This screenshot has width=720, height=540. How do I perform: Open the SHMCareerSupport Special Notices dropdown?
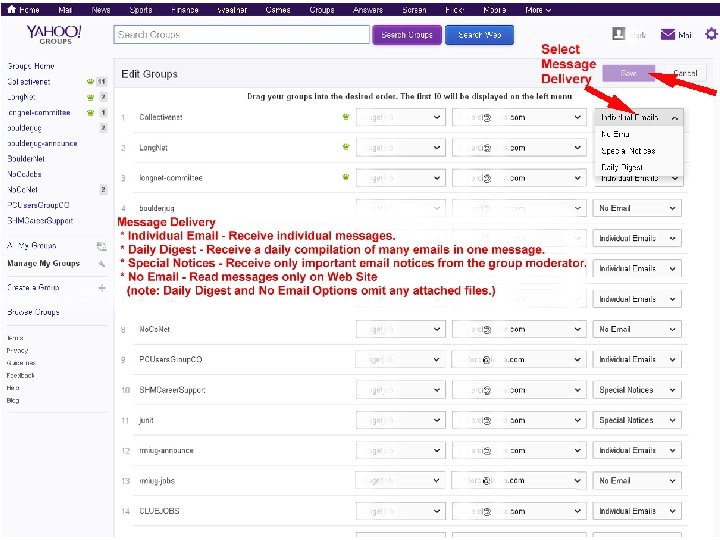pos(637,390)
